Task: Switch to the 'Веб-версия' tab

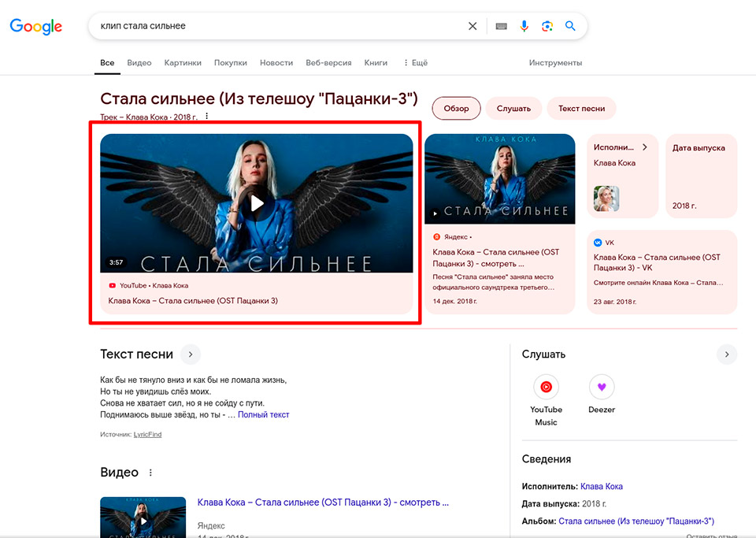Action: 328,63
